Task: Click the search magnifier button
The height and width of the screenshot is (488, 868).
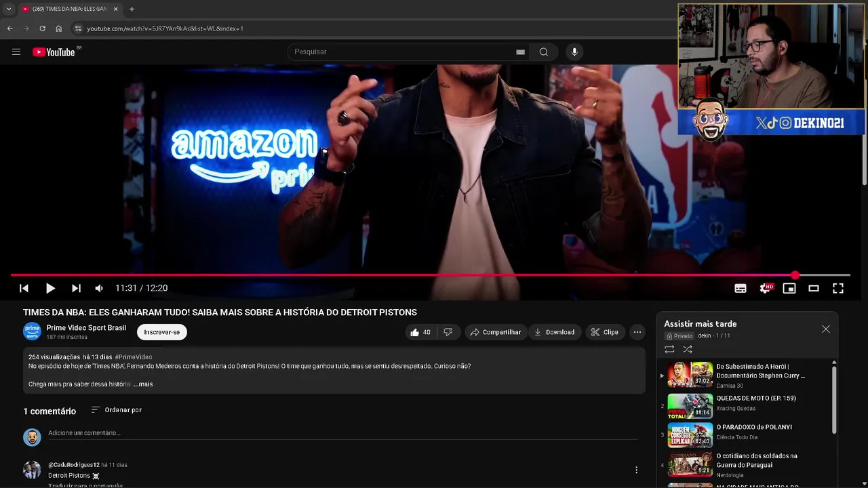Action: 544,52
